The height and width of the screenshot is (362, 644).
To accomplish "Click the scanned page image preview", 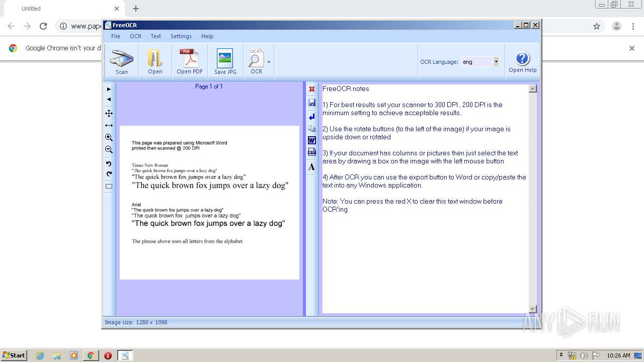I will 209,202.
